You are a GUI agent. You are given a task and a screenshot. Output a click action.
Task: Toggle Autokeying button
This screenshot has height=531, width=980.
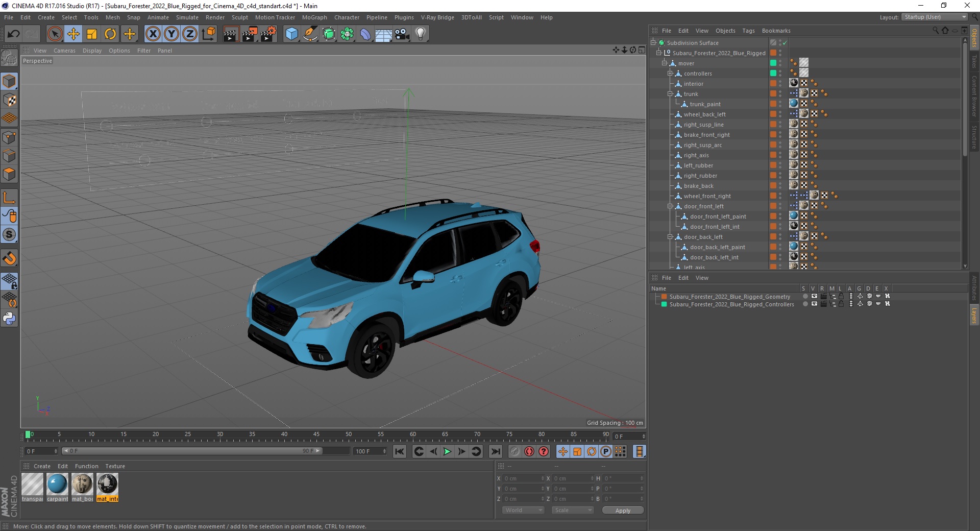click(x=529, y=451)
